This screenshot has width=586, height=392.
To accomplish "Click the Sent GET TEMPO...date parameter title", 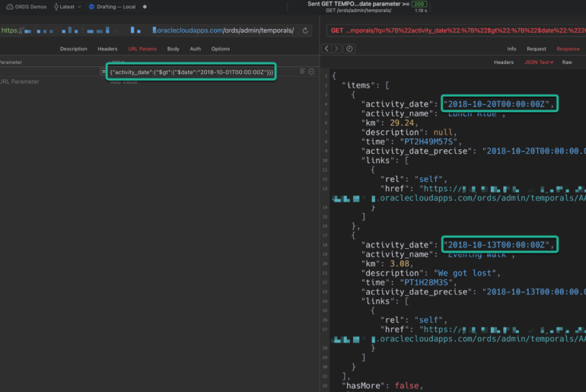I will (x=358, y=4).
